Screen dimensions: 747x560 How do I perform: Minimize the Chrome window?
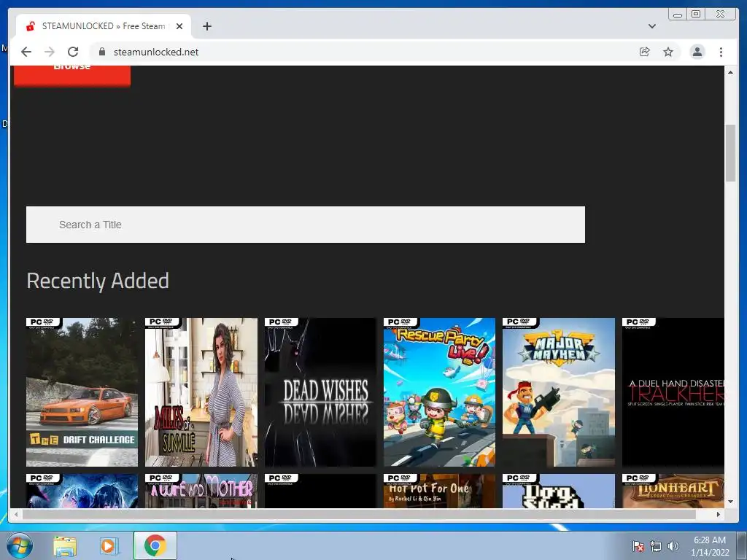pos(678,15)
